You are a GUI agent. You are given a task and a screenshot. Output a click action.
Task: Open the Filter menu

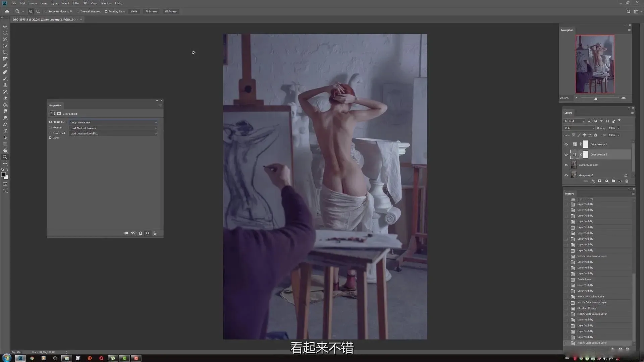[x=76, y=3]
